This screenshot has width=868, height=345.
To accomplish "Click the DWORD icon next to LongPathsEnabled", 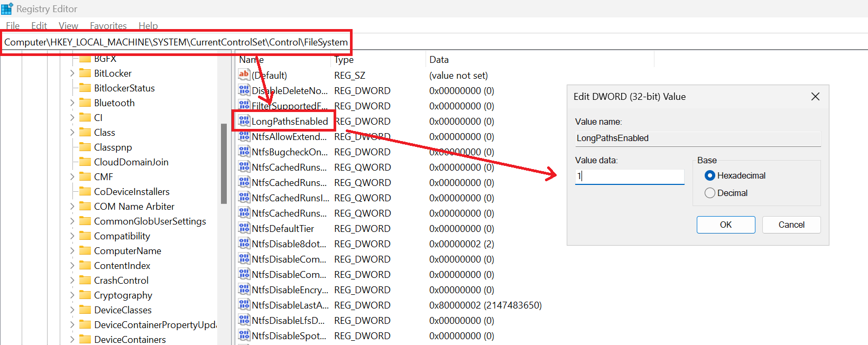I will coord(244,121).
